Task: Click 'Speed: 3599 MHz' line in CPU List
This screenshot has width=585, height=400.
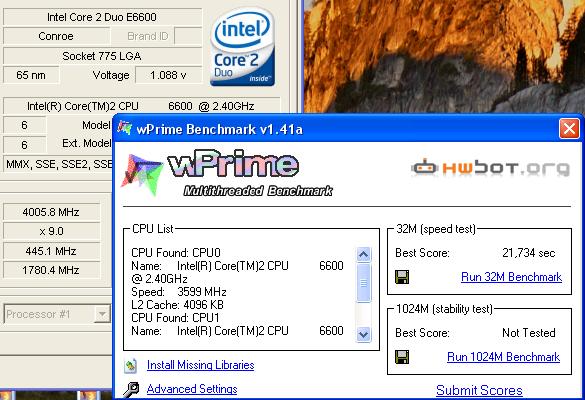Action: 179,291
